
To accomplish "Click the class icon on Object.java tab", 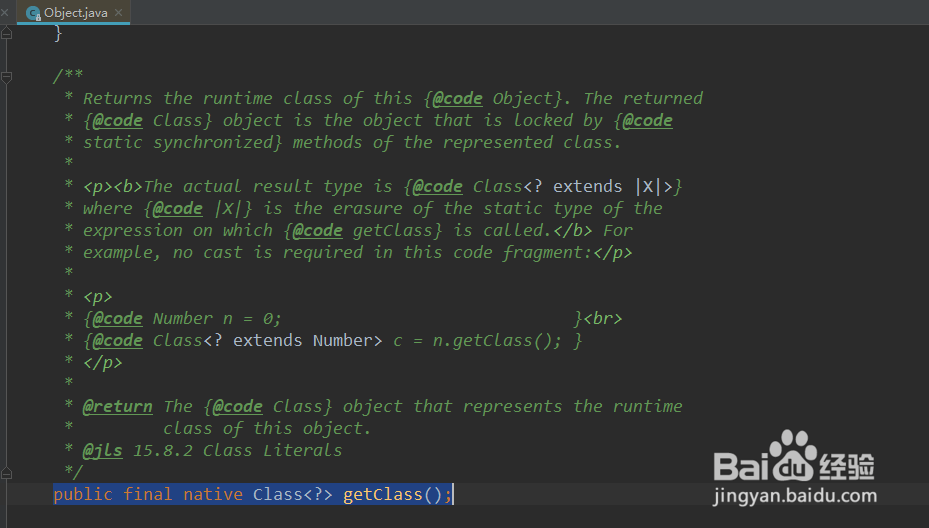I will [33, 13].
